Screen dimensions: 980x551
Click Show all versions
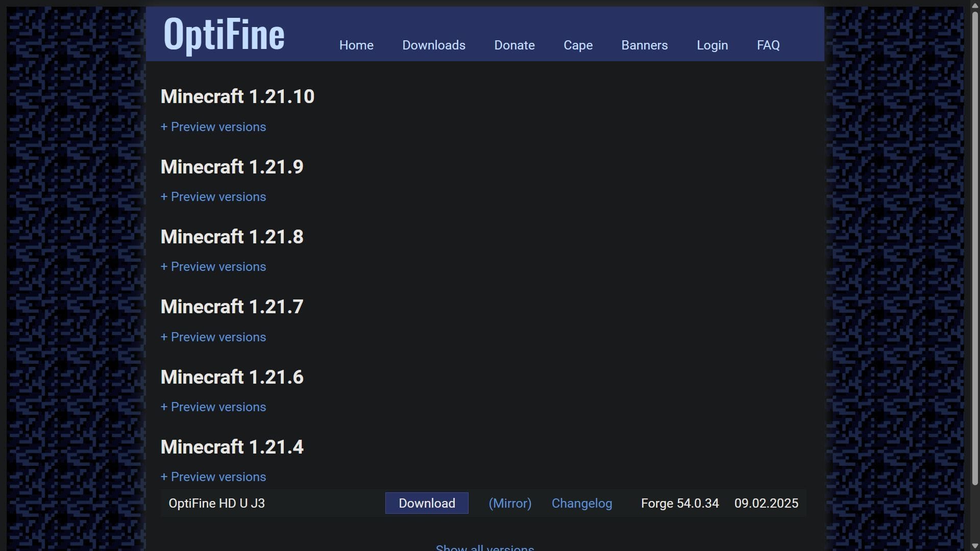484,547
